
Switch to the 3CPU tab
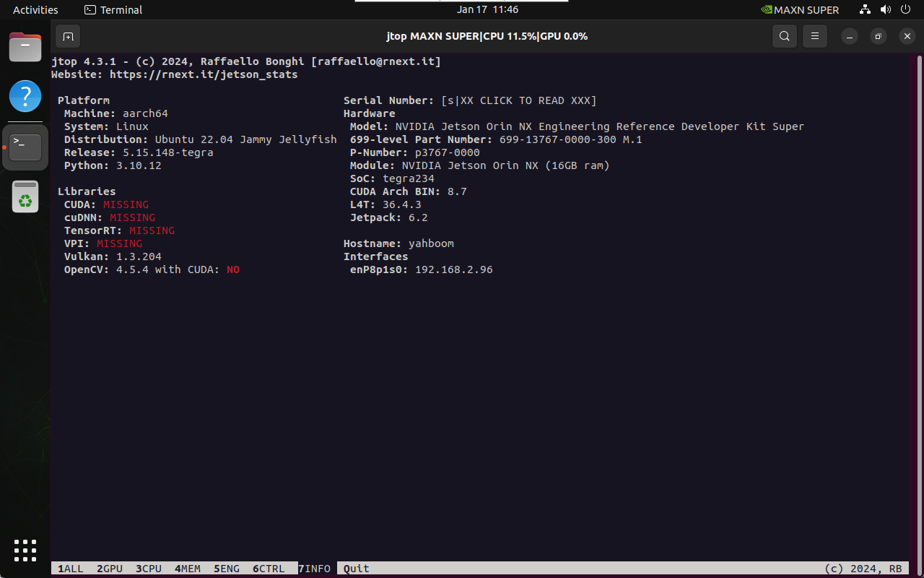pyautogui.click(x=149, y=569)
